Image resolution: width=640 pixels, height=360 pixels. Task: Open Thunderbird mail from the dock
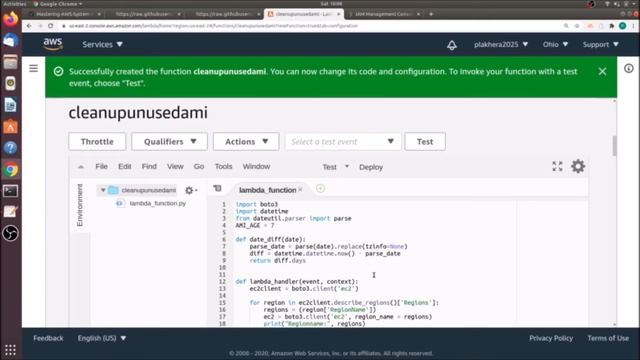(x=11, y=40)
